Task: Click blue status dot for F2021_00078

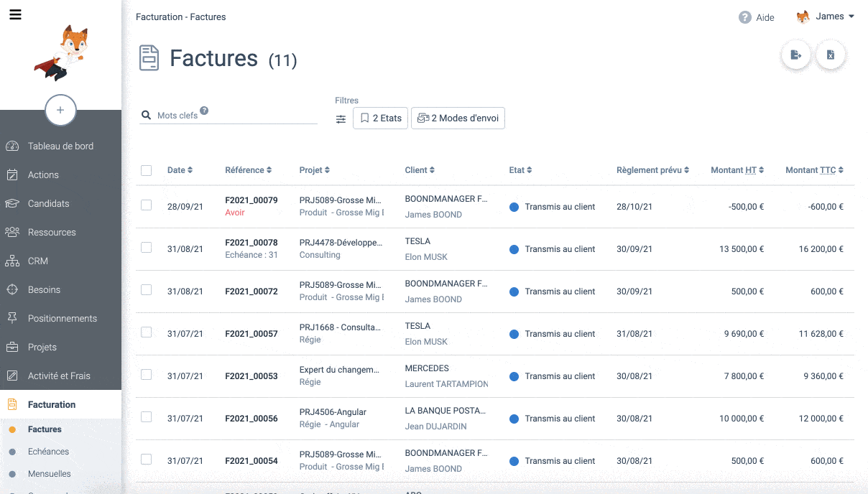Action: pos(514,249)
